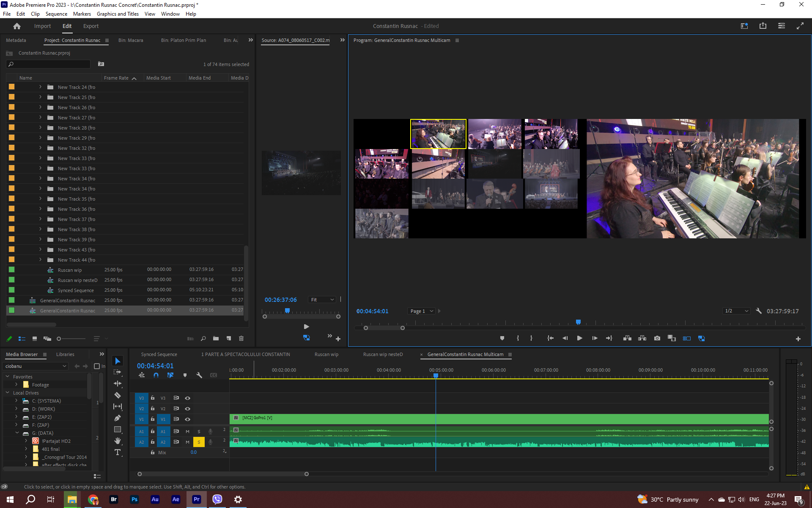Open the Fit zoom dropdown in Source monitor
This screenshot has height=508, width=812.
click(321, 299)
